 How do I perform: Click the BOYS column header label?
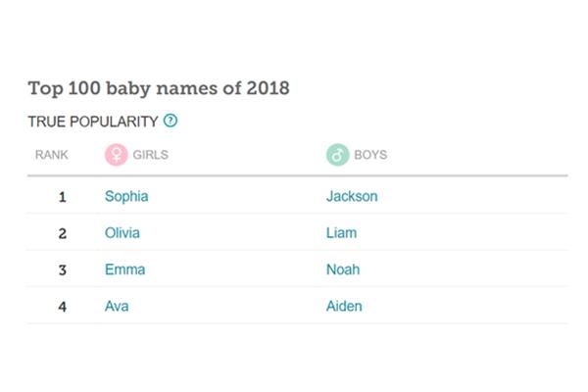[370, 155]
